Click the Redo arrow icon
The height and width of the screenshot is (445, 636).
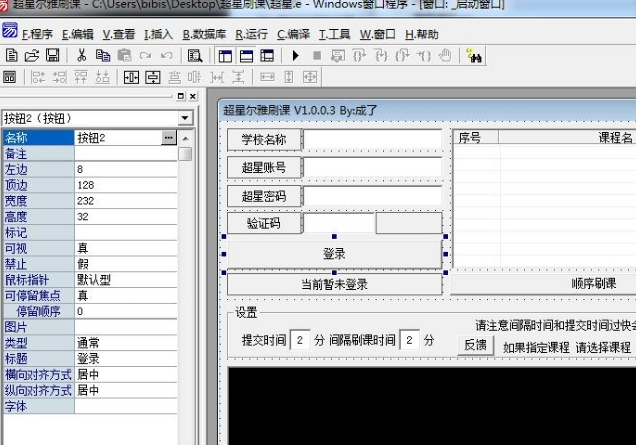[145, 55]
